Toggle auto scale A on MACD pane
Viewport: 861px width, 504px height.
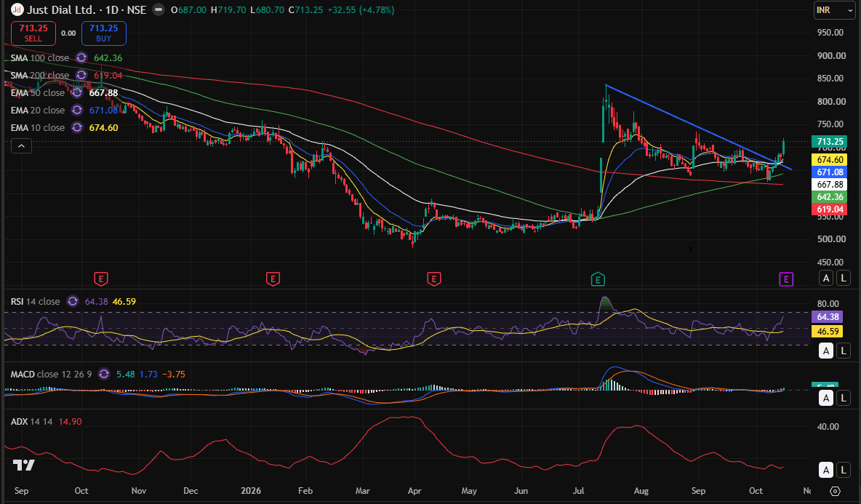tap(826, 398)
